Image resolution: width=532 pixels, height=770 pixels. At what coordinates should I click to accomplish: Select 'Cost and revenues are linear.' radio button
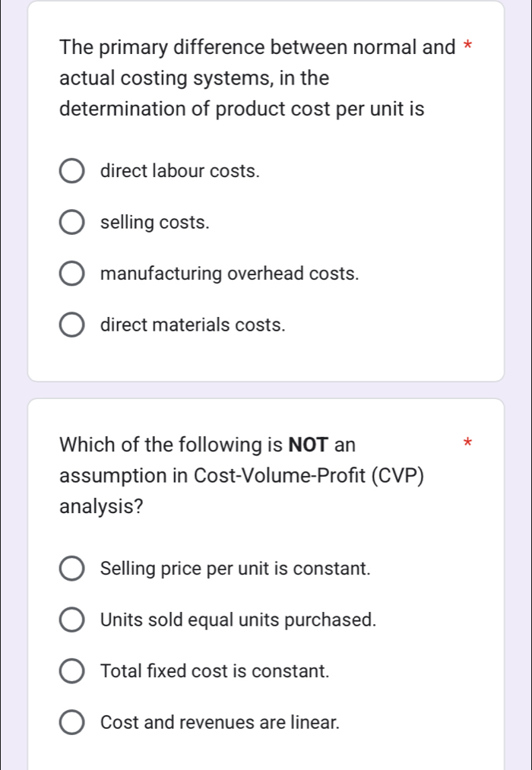(x=72, y=723)
